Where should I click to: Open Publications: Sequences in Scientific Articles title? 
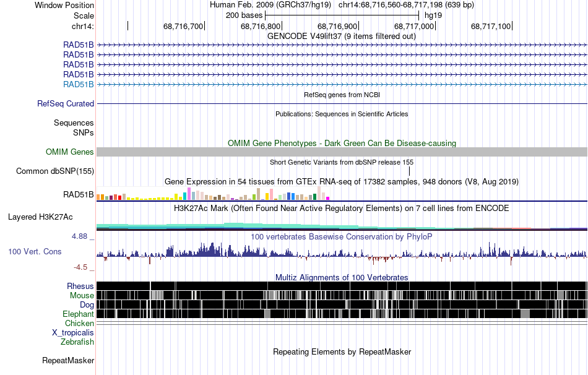pos(342,114)
